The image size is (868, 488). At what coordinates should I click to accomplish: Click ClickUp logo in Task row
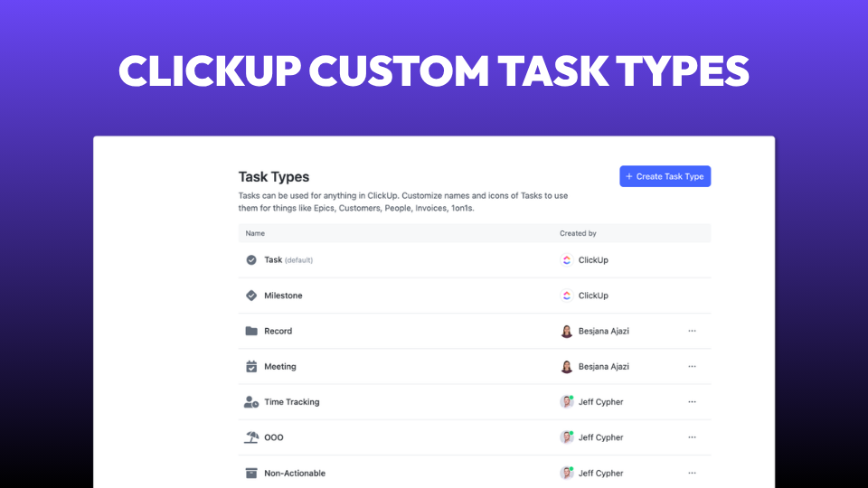coord(566,260)
